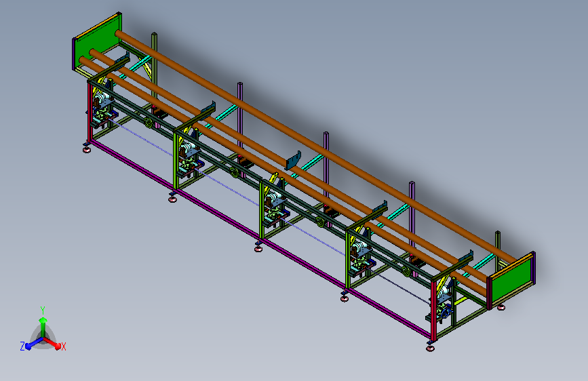The image size is (588, 381).
Task: Click the blue Z axis of the triad
Action: click(x=35, y=343)
